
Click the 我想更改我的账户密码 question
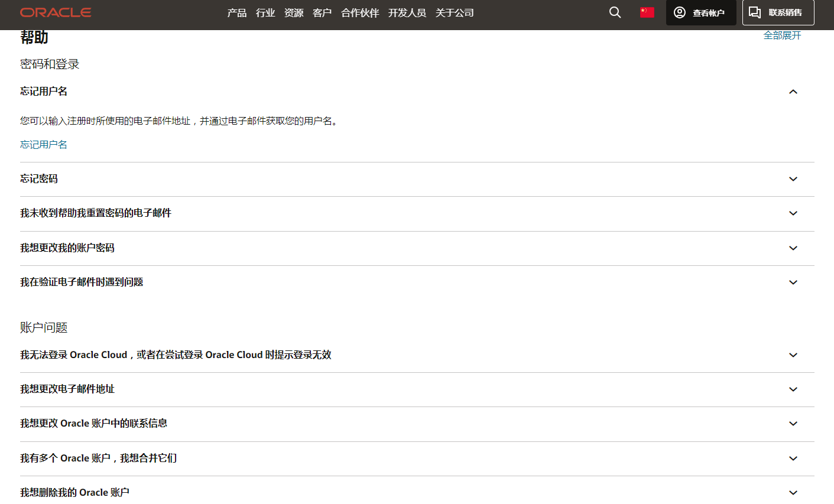67,248
